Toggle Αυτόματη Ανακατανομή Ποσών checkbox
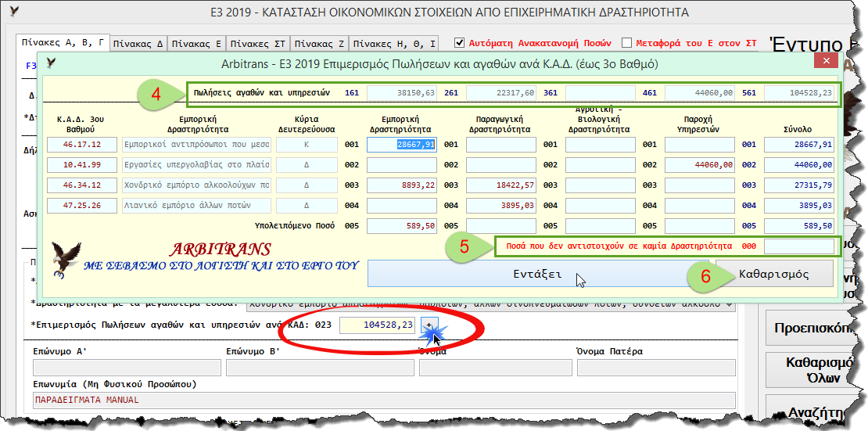 pyautogui.click(x=459, y=43)
